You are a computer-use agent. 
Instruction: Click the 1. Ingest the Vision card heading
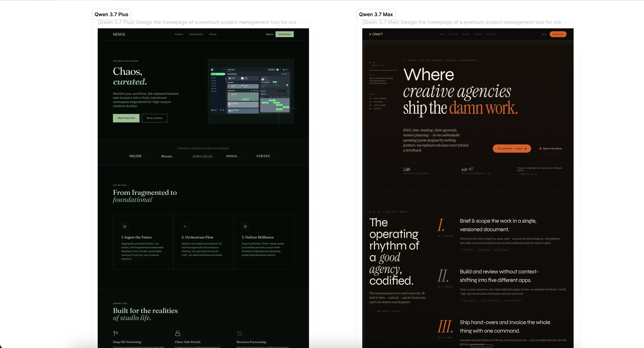pyautogui.click(x=136, y=237)
